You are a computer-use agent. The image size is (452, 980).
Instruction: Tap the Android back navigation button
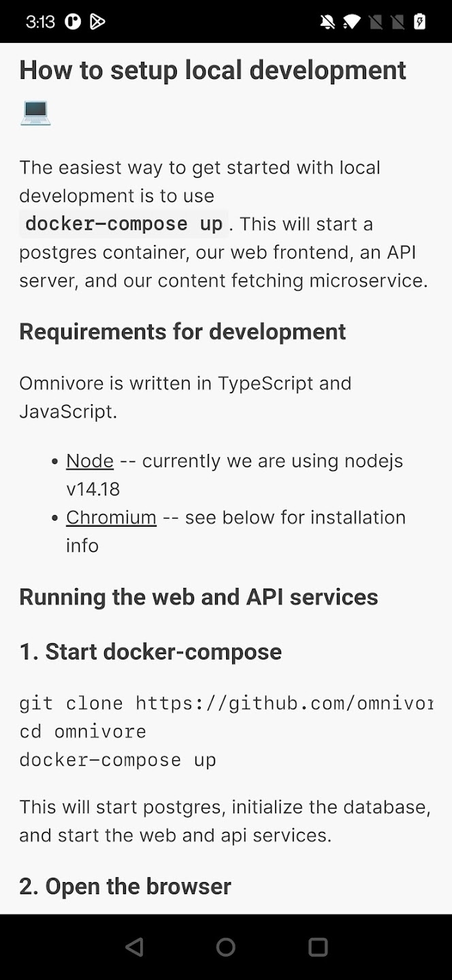point(135,947)
